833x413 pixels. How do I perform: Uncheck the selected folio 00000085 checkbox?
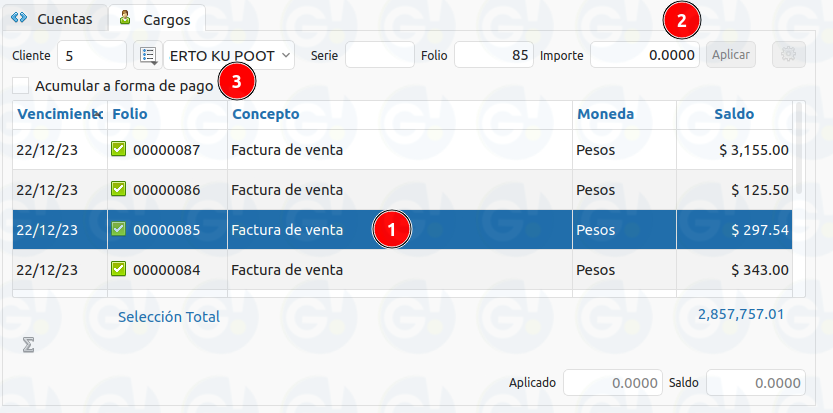[x=119, y=229]
